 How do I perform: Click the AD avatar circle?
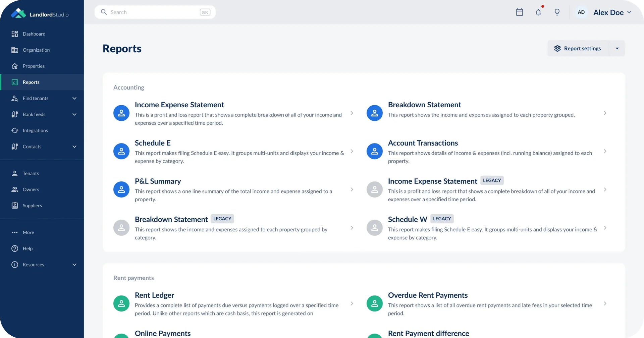(581, 12)
